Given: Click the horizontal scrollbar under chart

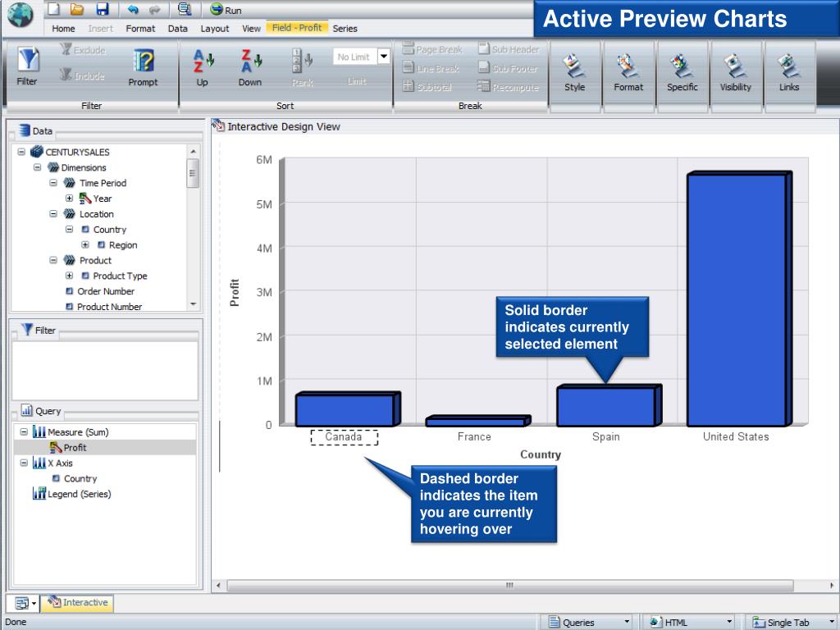Looking at the screenshot, I should pyautogui.click(x=509, y=586).
